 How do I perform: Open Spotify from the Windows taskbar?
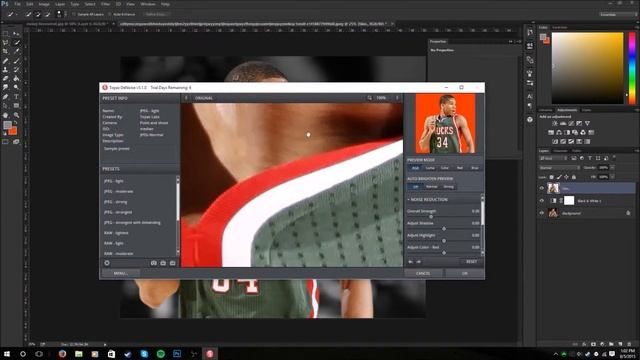point(161,354)
